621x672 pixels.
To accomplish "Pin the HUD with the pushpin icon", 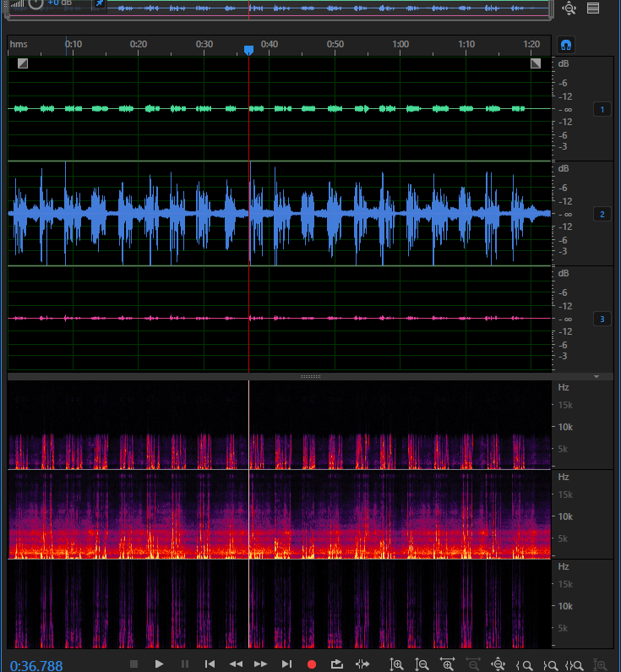I will [100, 3].
